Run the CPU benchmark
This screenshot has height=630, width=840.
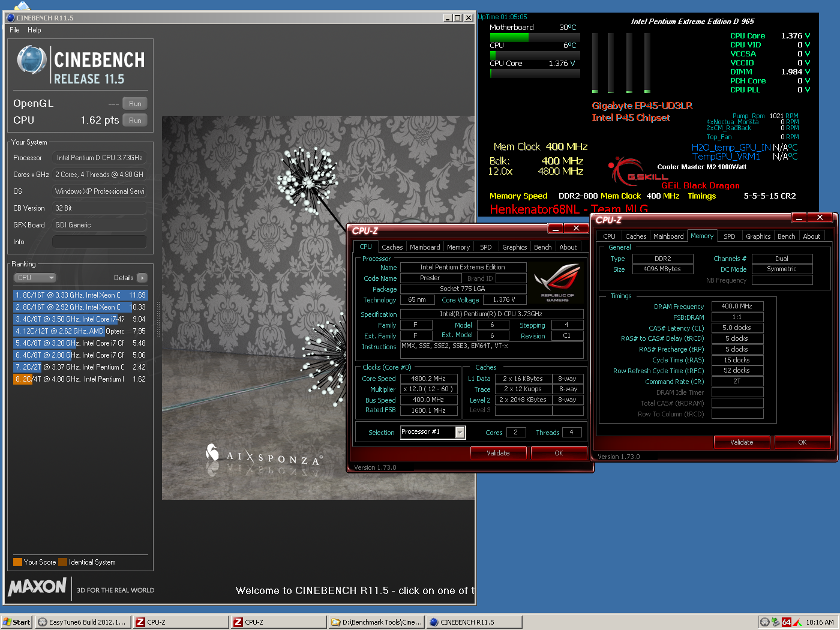tap(135, 121)
